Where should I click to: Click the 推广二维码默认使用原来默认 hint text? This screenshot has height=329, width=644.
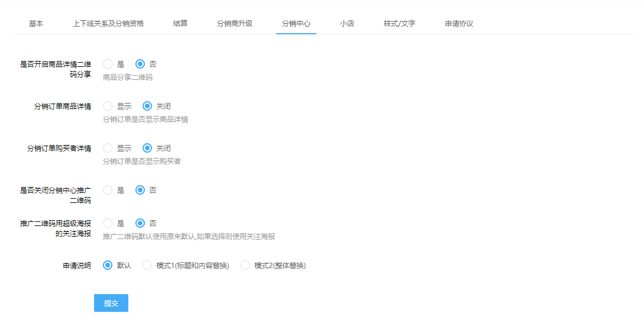[x=189, y=237]
